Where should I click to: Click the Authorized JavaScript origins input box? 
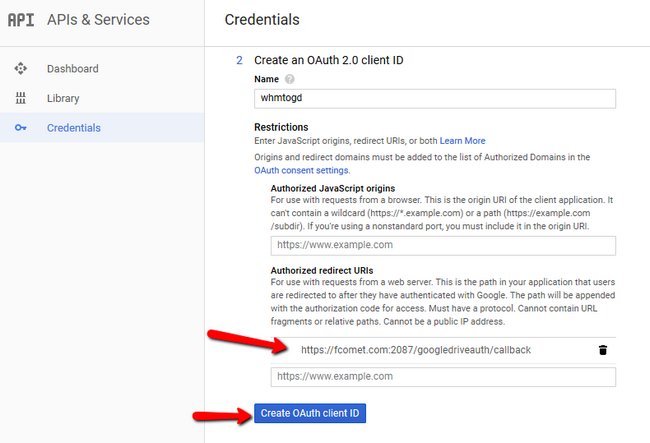[x=442, y=245]
